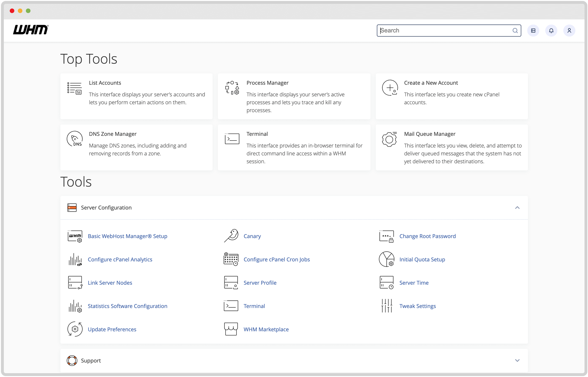Open the Terminal link in Tools list
Screen dimensions: 588x377
254,306
